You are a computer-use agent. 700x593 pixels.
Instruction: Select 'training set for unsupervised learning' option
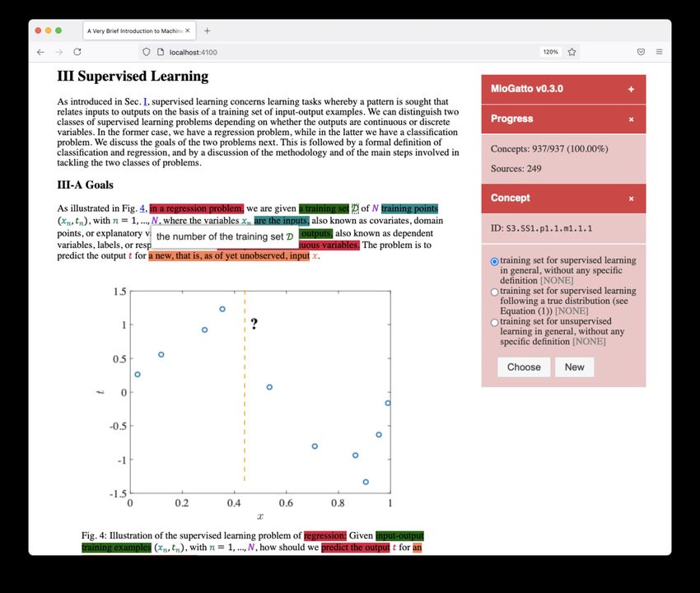click(x=494, y=322)
